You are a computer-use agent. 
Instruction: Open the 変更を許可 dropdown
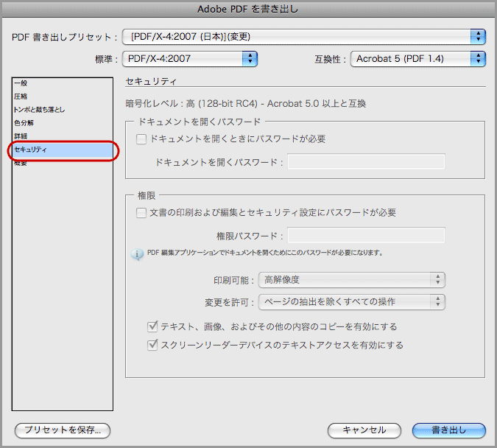point(352,301)
